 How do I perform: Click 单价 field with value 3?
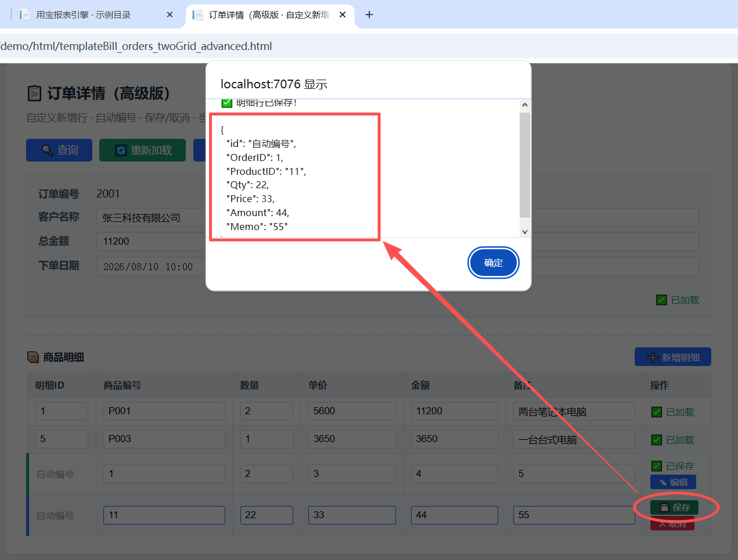pos(352,473)
